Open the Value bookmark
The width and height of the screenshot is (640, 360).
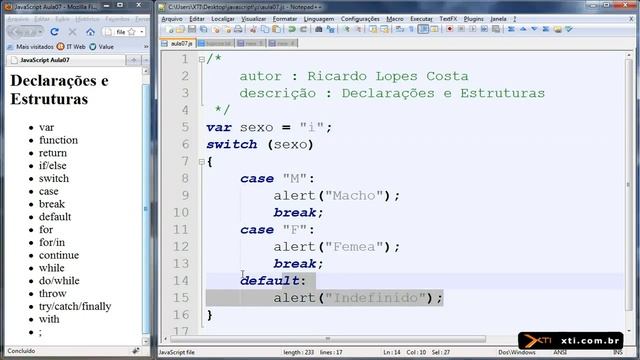point(102,47)
